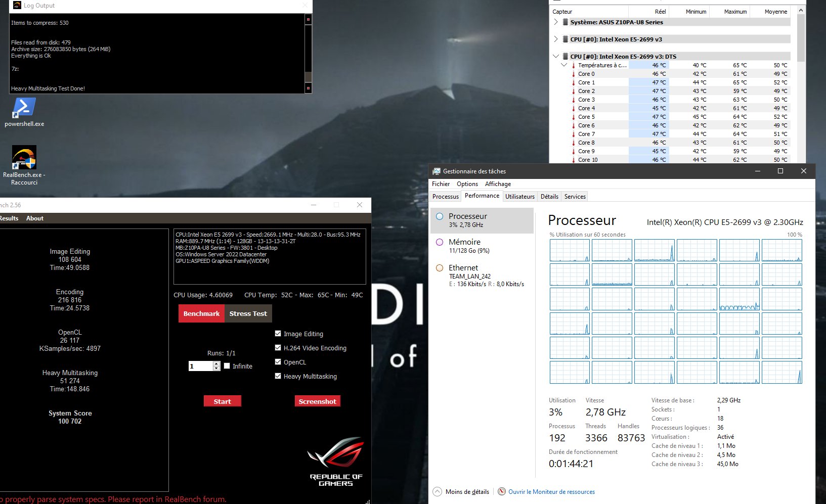Open the RealBench.exe desktop shortcut

point(24,165)
